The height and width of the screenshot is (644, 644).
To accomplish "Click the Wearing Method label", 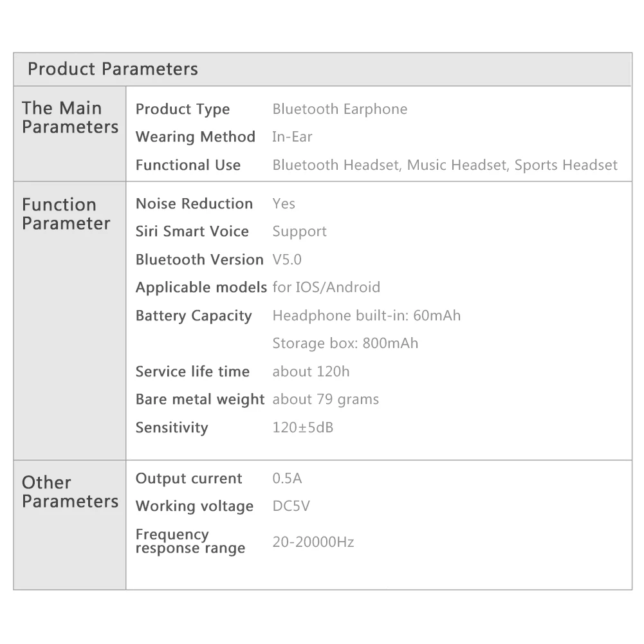I will (x=195, y=137).
